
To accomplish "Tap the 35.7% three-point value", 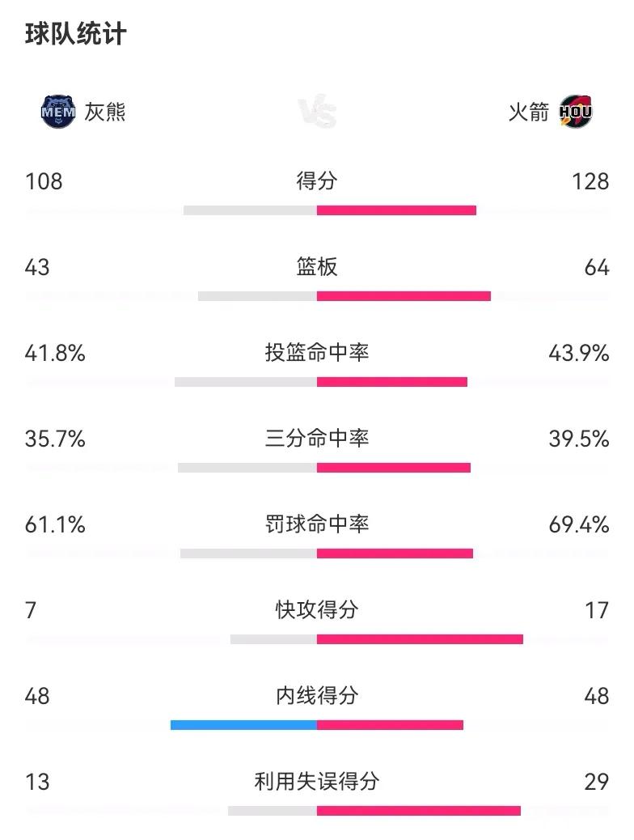I will point(55,439).
